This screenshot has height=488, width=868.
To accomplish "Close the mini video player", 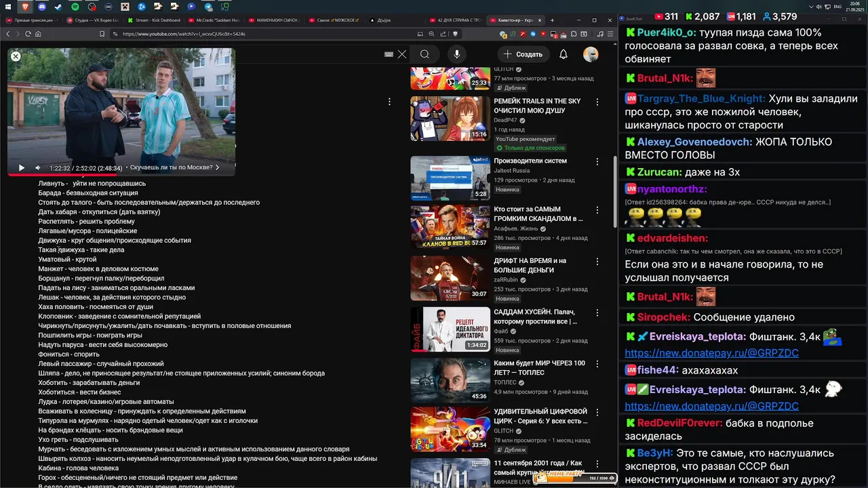I will pos(16,57).
